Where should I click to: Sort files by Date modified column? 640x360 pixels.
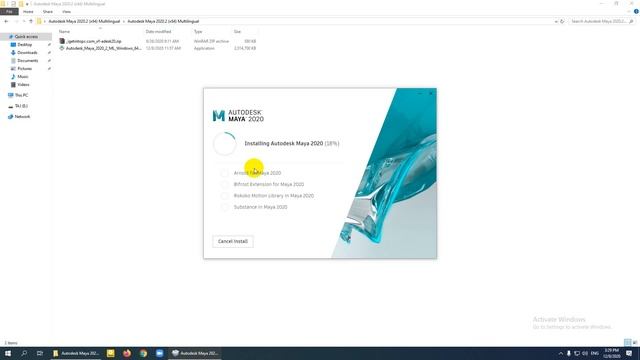pyautogui.click(x=158, y=31)
